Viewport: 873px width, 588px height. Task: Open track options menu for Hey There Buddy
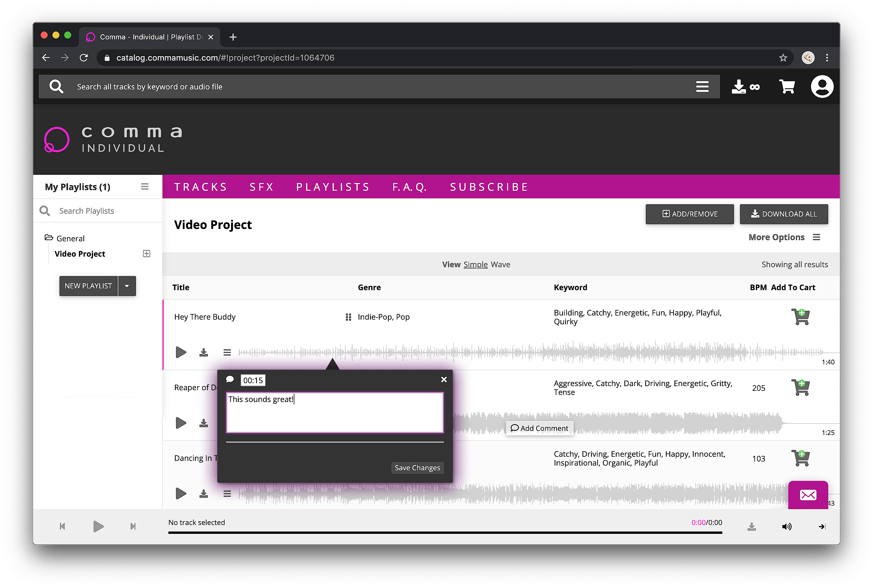[x=227, y=352]
